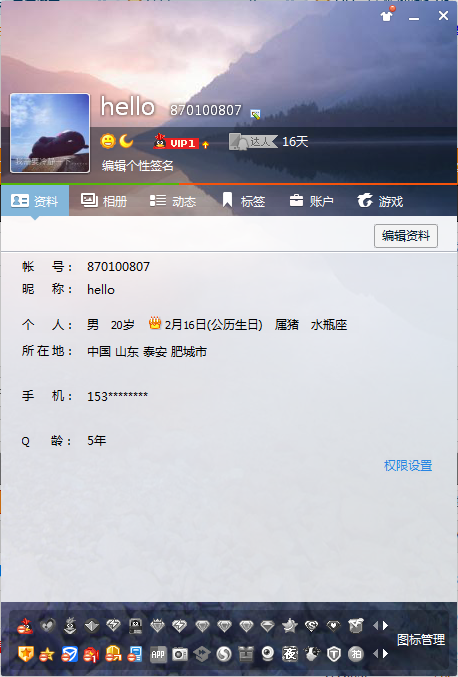This screenshot has height=677, width=458.
Task: Show next icons in top icon row
Action: pos(385,625)
